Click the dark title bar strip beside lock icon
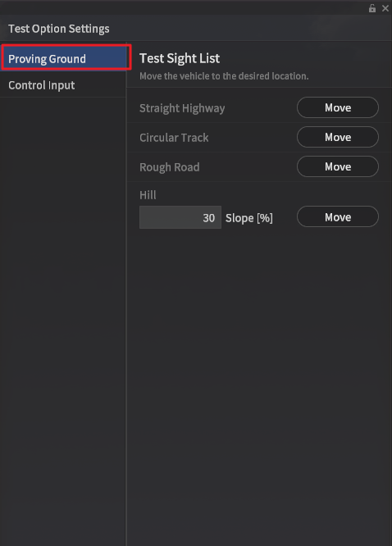The width and height of the screenshot is (392, 546). 183,7
